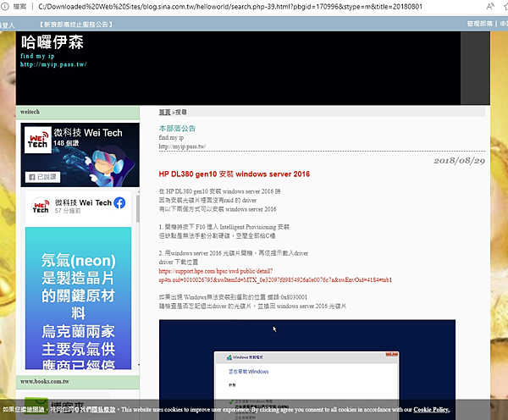Click the Facebook logo icon in feed post
Screen dimensions: 508x420
(120, 203)
